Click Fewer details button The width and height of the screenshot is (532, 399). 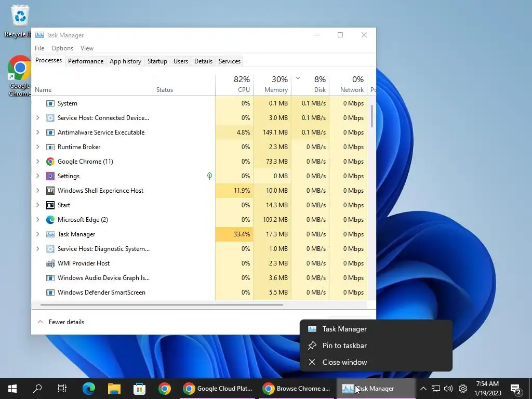point(61,322)
